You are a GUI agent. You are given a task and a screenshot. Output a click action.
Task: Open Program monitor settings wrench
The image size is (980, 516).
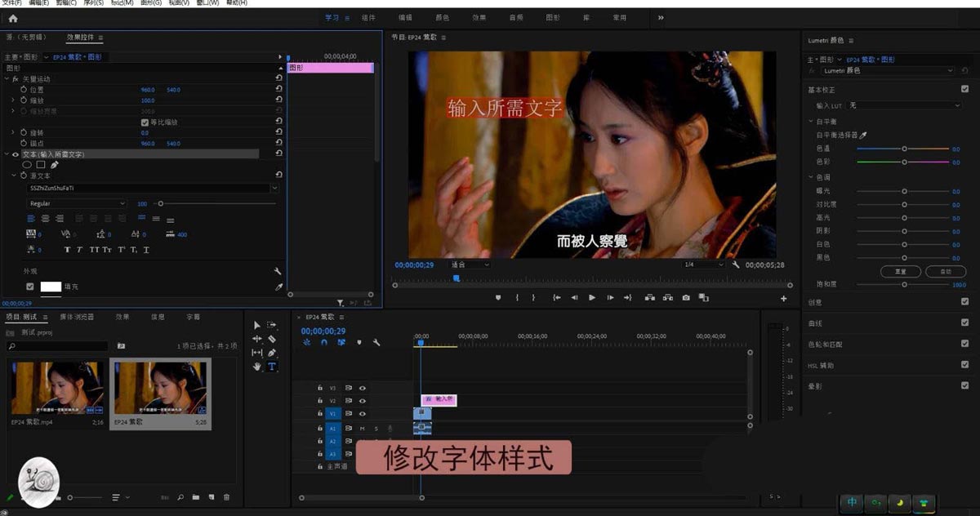click(736, 265)
